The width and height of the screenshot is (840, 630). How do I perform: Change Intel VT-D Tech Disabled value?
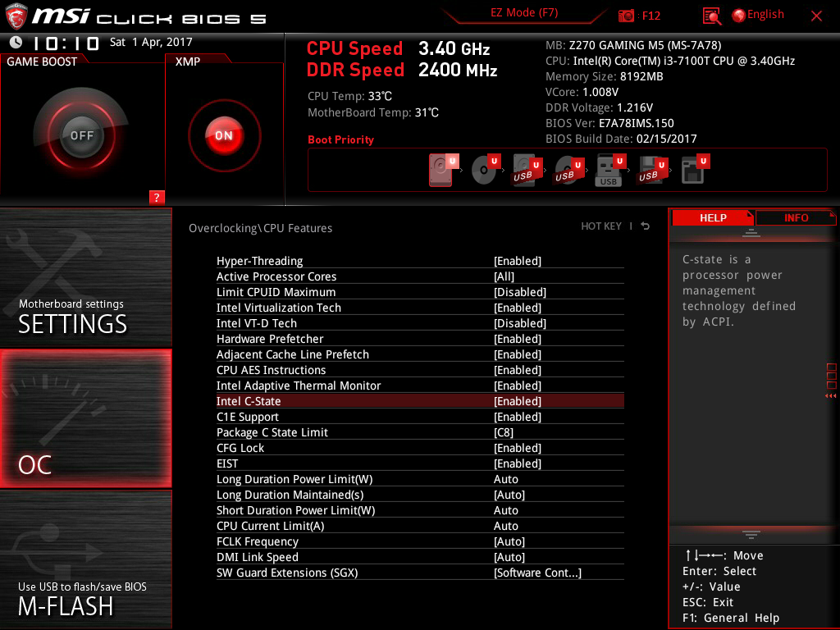[519, 323]
